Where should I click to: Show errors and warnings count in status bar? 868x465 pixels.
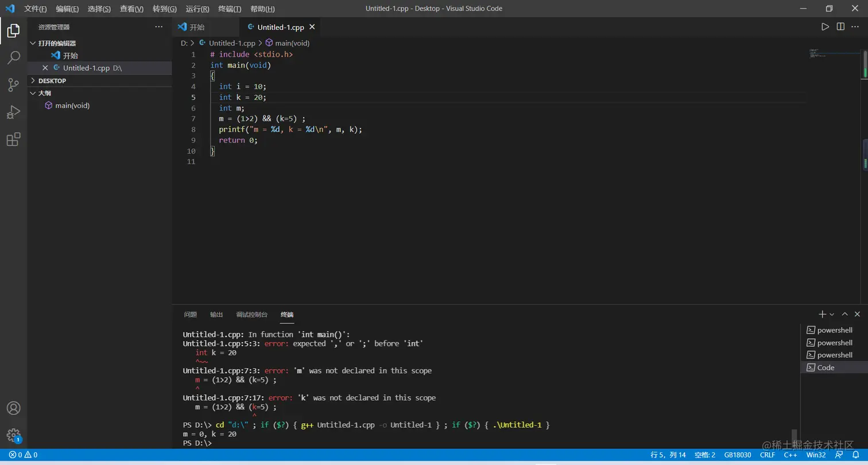(23, 455)
